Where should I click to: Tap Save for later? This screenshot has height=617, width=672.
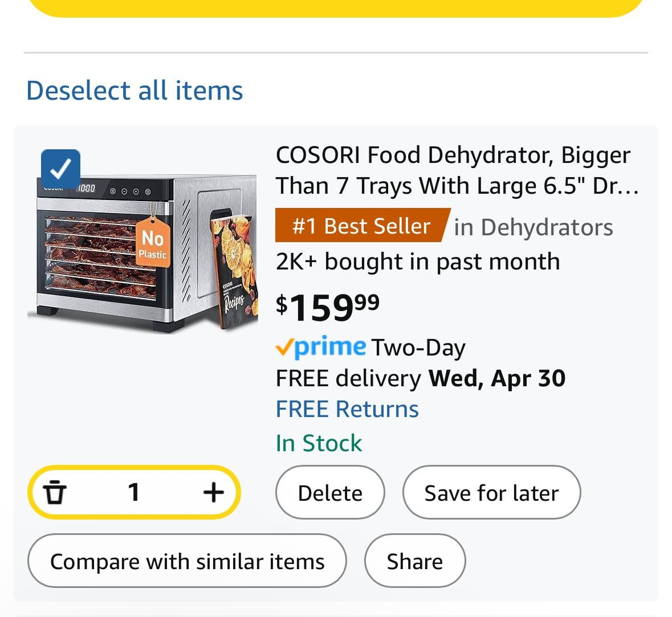(491, 492)
